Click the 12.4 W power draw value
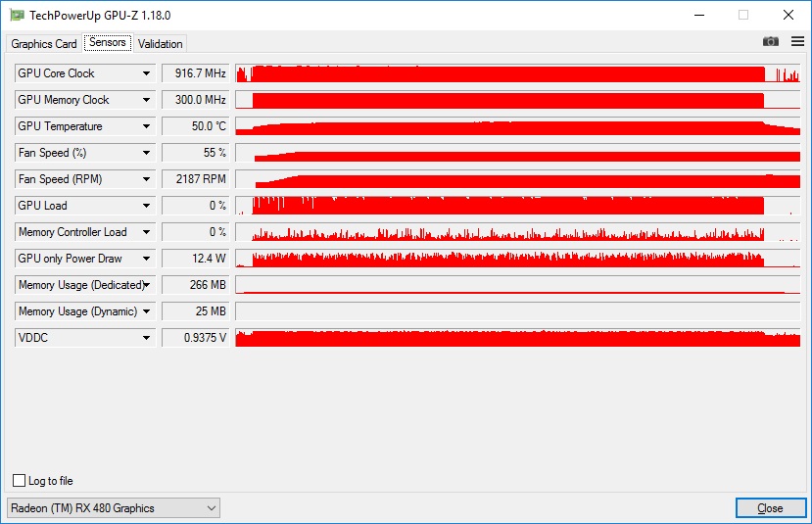The height and width of the screenshot is (524, 812). (196, 259)
